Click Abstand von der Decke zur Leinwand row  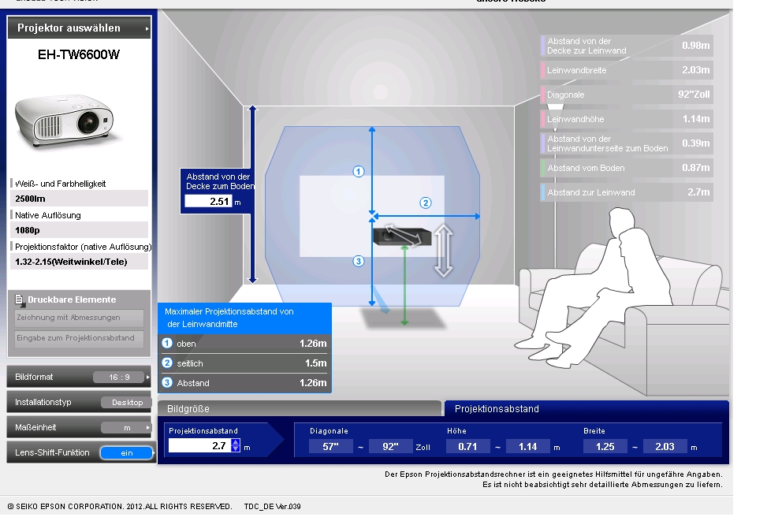(x=627, y=46)
